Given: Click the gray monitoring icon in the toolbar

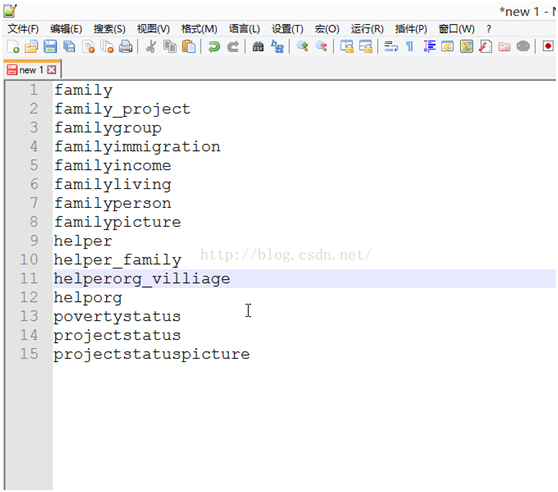Looking at the screenshot, I should click(x=523, y=47).
